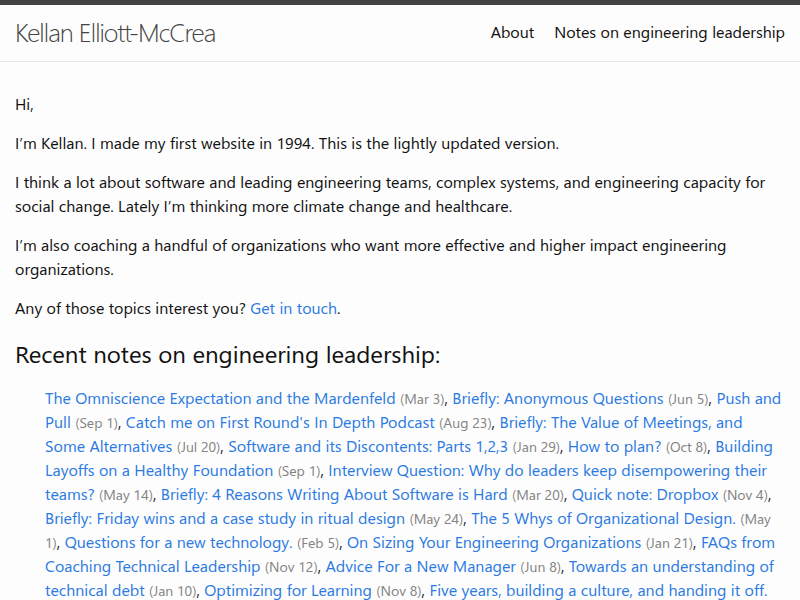Screen dimensions: 800x600
Task: Click the (Nov 12) date text
Action: [x=291, y=567]
